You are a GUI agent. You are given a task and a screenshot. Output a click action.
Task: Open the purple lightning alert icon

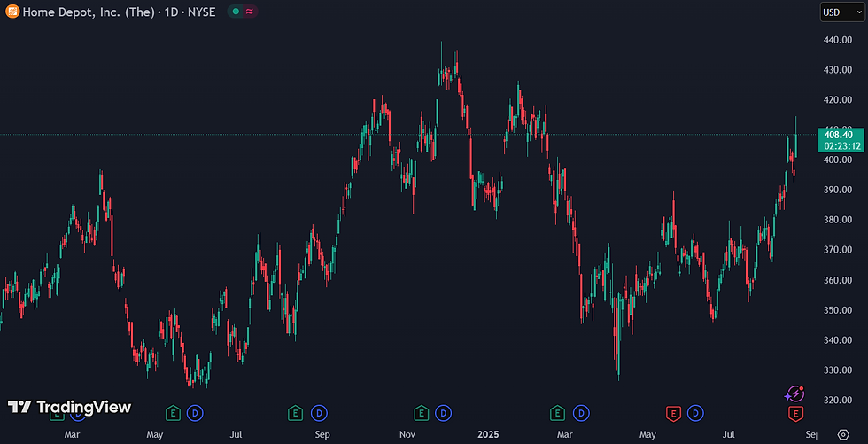(x=794, y=393)
